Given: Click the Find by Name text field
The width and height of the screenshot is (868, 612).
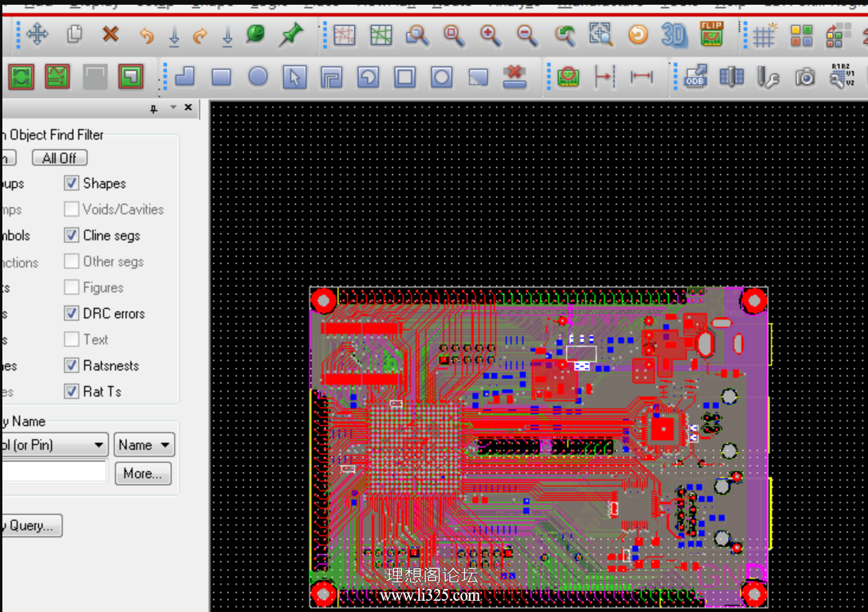Looking at the screenshot, I should pos(54,472).
